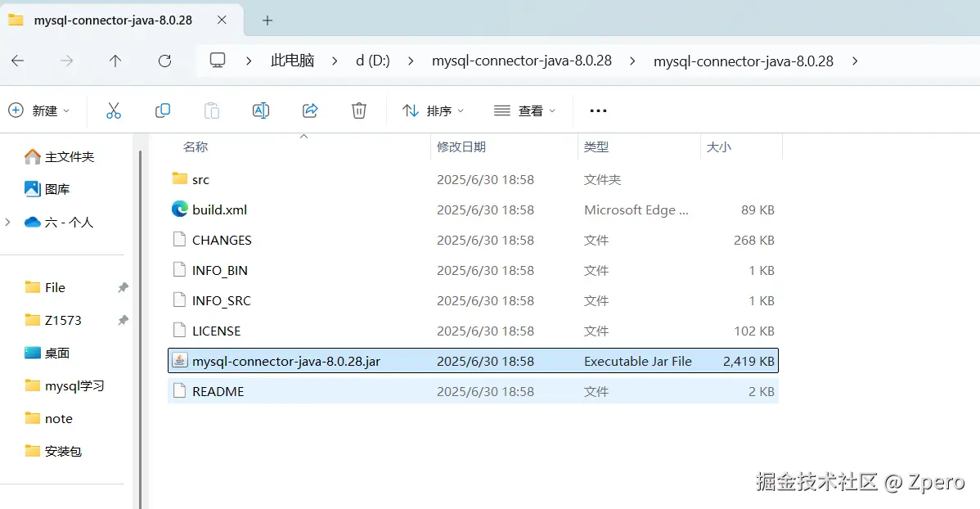Open the Z1573 folder in sidebar
980x509 pixels.
(53, 320)
